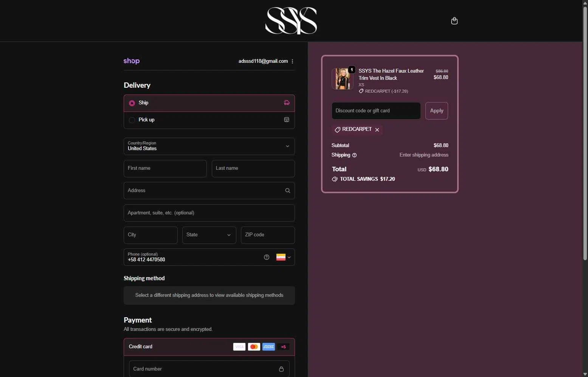
Task: Click the American Express card icon
Action: click(268, 347)
